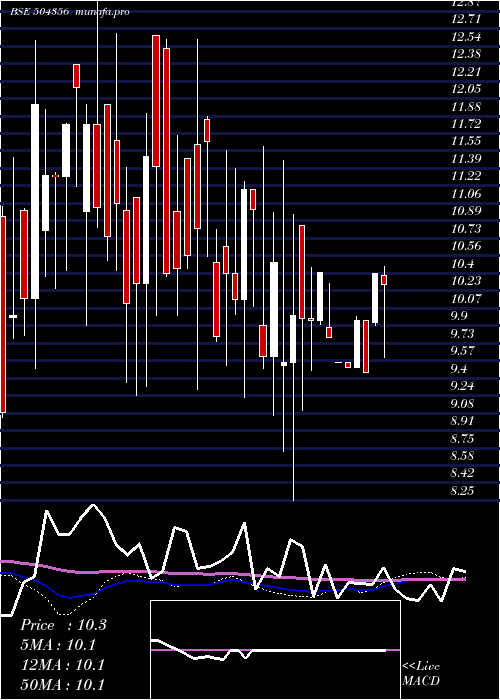Click the 9.4 price level label
The width and height of the screenshot is (500, 700).
458,368
